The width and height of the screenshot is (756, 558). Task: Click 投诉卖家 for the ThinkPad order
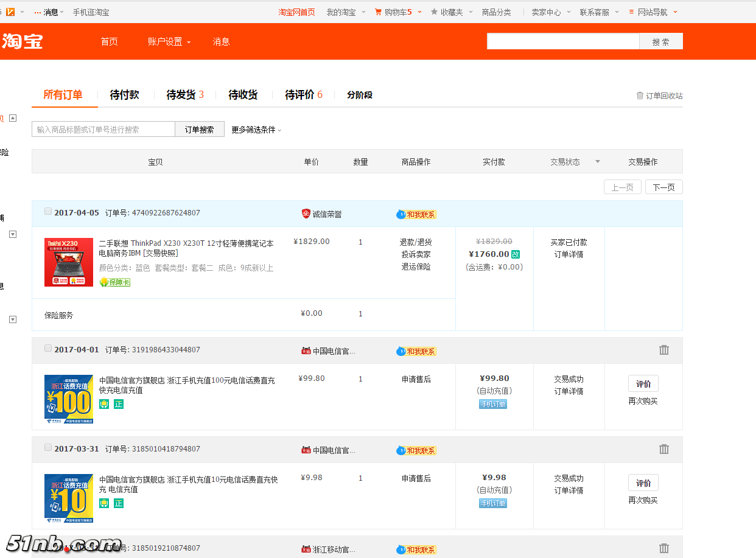pos(416,254)
